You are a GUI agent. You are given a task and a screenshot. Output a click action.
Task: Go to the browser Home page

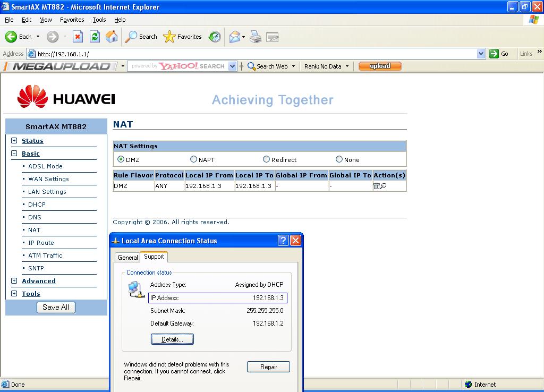112,37
